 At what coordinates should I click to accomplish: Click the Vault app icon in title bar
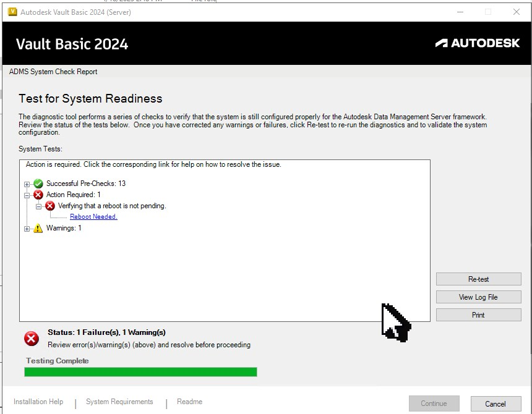click(12, 12)
